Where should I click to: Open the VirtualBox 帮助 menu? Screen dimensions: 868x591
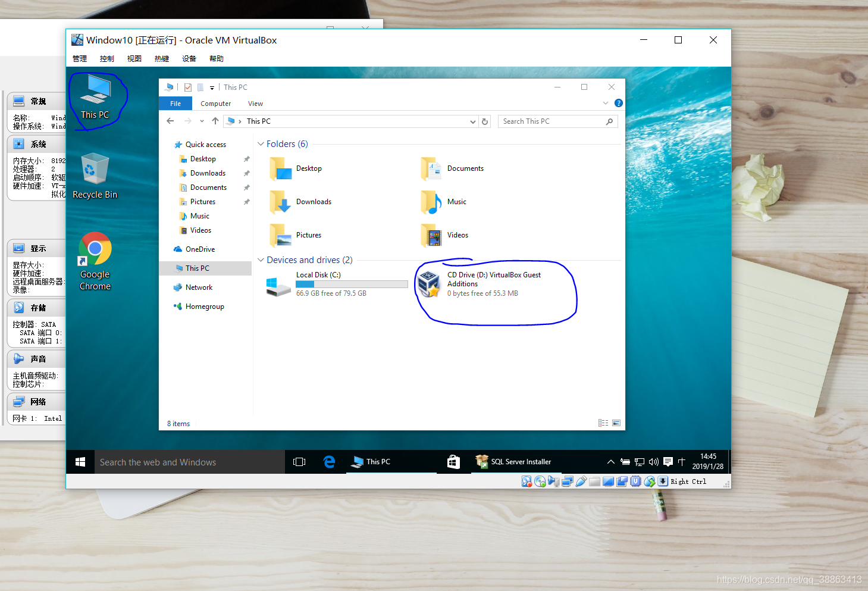(217, 58)
